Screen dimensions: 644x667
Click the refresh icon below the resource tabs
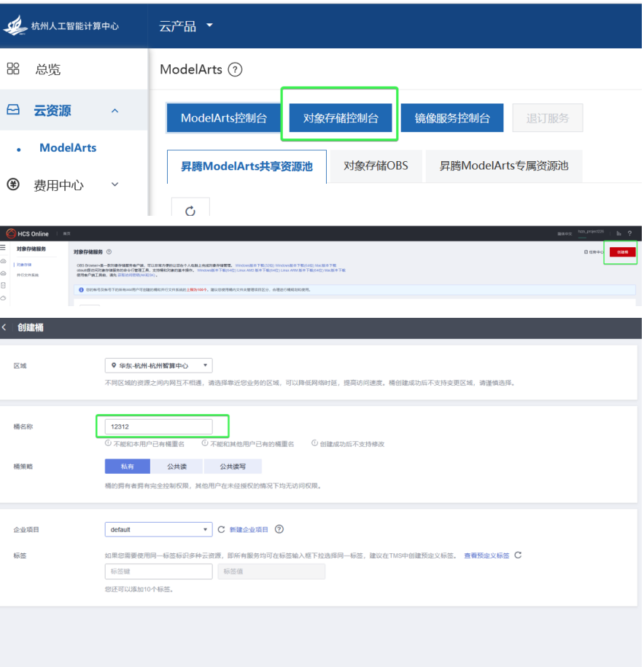190,211
